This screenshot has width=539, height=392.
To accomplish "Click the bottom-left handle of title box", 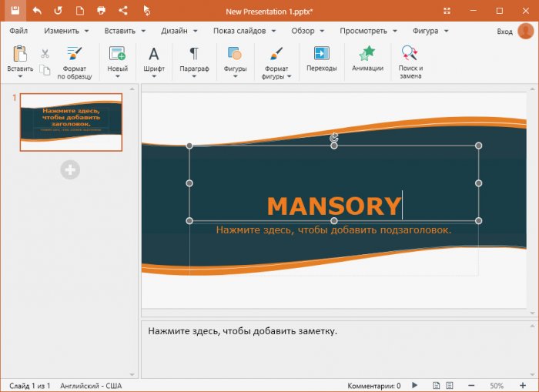I will point(189,220).
